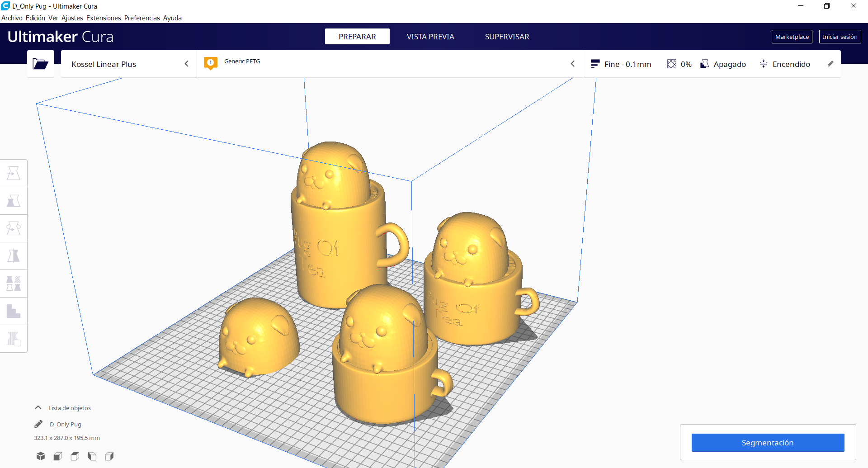Select the D_Only Pug object name
The width and height of the screenshot is (868, 468).
coord(66,424)
